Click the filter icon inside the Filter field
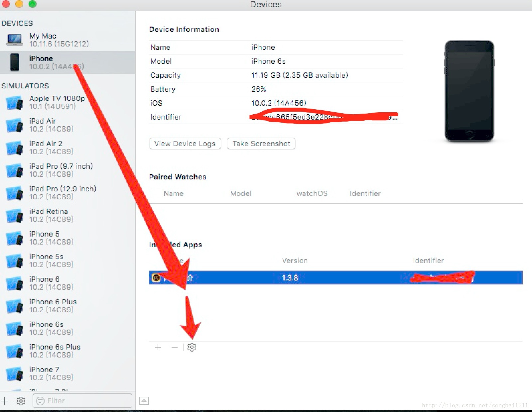Screen dimensions: 532x412 (40, 401)
